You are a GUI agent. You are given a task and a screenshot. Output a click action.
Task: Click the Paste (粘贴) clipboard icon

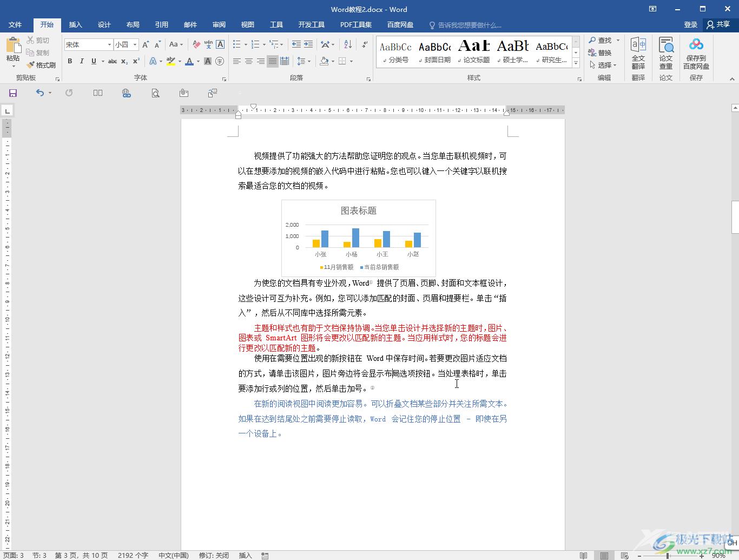13,45
